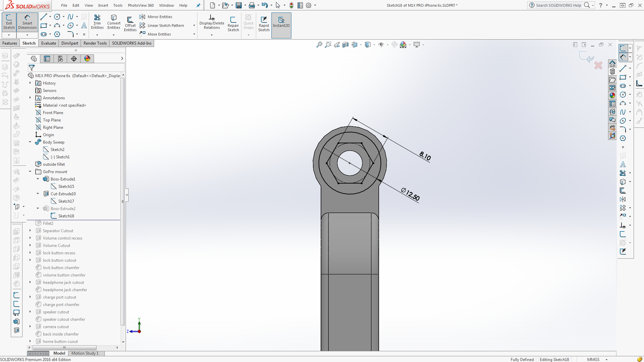
Task: Choose the Offset Entities tool
Action: click(x=130, y=24)
